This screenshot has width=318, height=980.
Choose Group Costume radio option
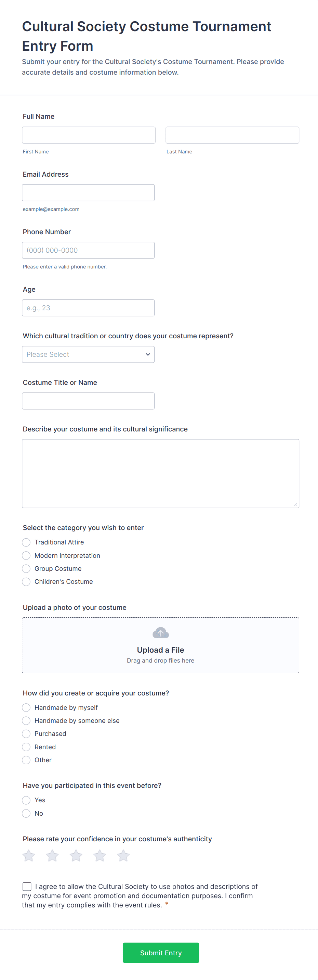pos(26,568)
